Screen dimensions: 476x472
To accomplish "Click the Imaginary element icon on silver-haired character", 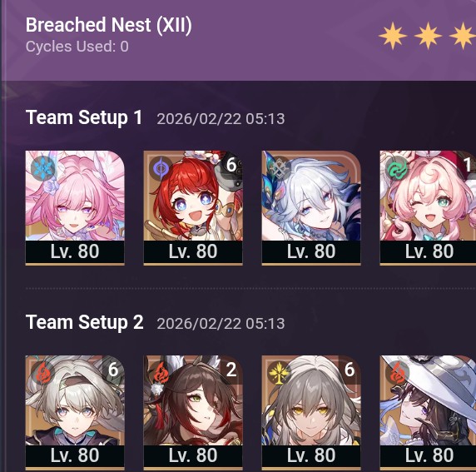I will pyautogui.click(x=280, y=168).
